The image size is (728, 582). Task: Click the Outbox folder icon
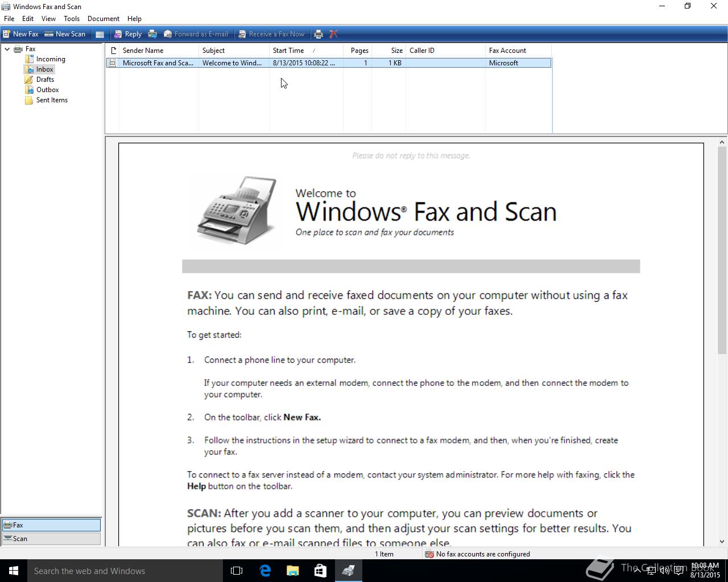[x=29, y=90]
